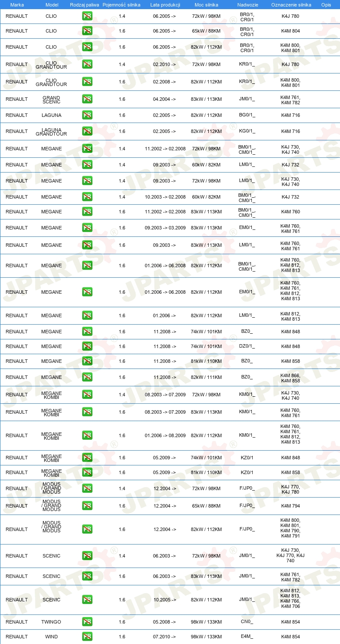Click the fuel icon in the DZ0/1_ Megane row

(x=87, y=346)
